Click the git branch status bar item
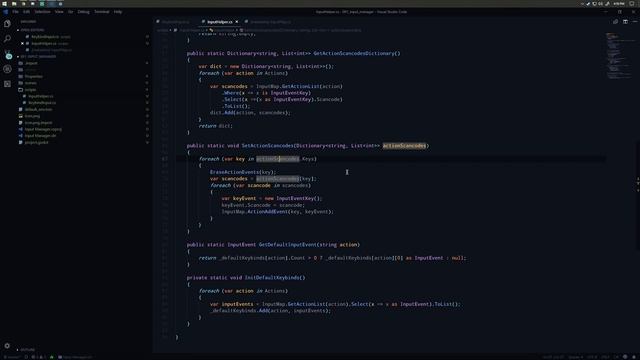 (x=11, y=357)
